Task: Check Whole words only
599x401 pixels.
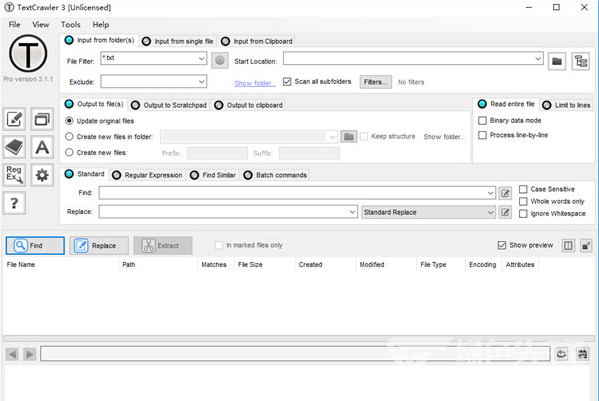Action: [x=523, y=201]
